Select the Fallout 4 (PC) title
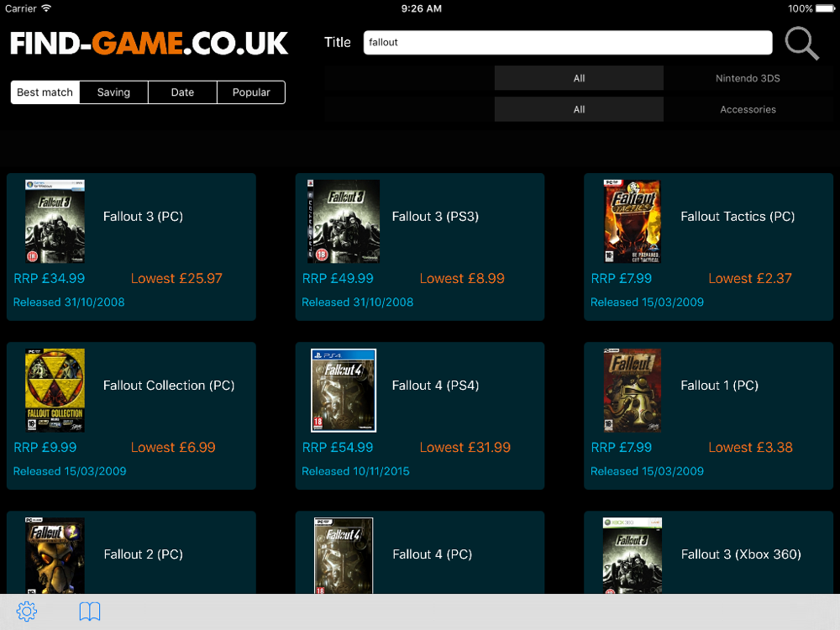 click(x=432, y=554)
